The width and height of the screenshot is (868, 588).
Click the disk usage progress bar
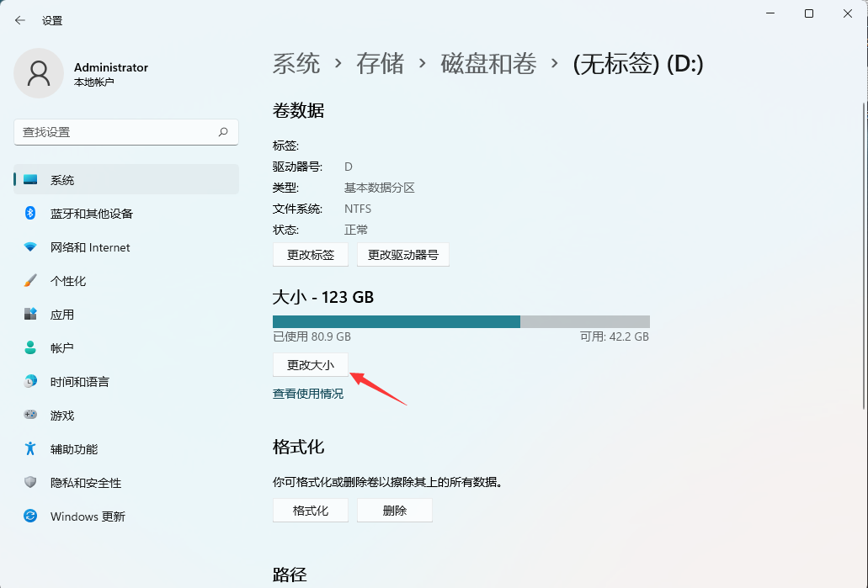[x=460, y=320]
